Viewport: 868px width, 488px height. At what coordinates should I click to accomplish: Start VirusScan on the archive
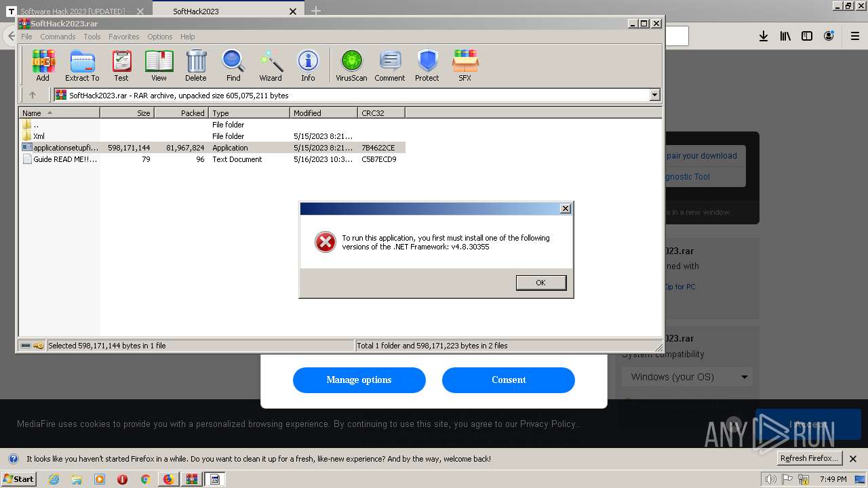tap(351, 66)
